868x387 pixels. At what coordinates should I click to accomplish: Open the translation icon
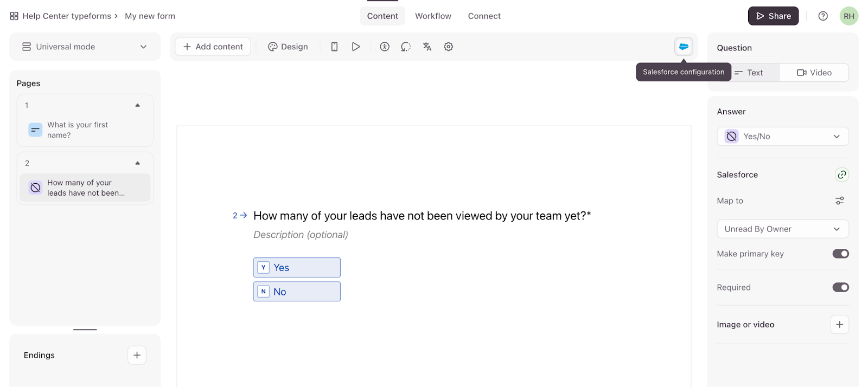(427, 47)
